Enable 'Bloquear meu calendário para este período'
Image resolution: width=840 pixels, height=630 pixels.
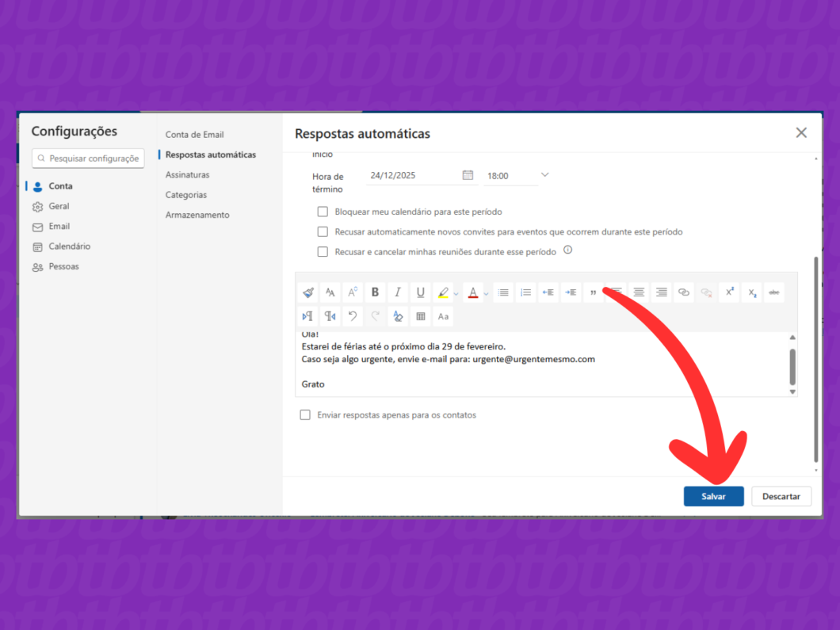[323, 212]
